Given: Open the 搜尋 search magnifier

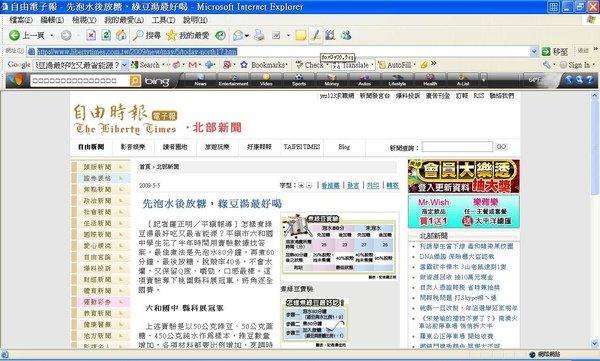Looking at the screenshot, I should [x=147, y=36].
